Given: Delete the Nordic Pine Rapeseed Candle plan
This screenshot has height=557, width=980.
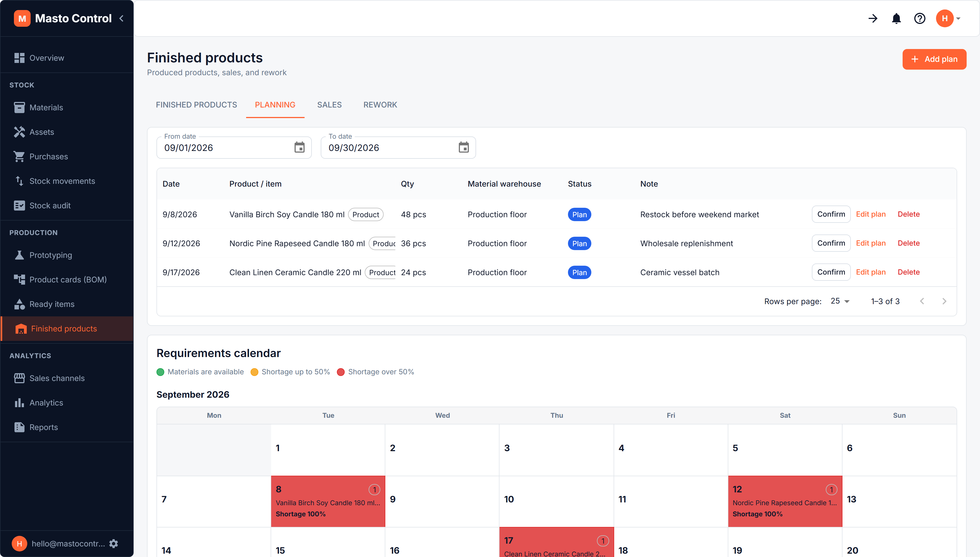Looking at the screenshot, I should coord(908,243).
